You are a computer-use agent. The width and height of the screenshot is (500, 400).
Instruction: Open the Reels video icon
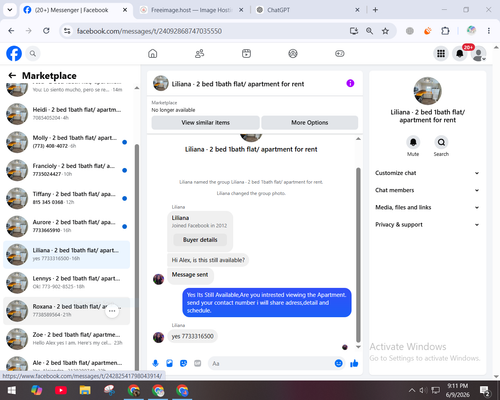tap(246, 53)
